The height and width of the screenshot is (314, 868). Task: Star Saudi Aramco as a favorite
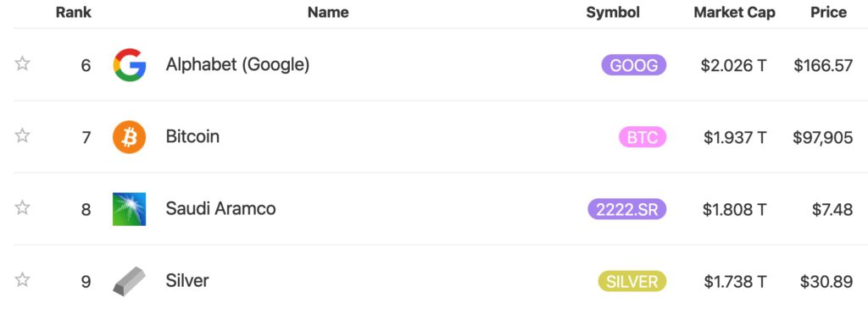[22, 208]
